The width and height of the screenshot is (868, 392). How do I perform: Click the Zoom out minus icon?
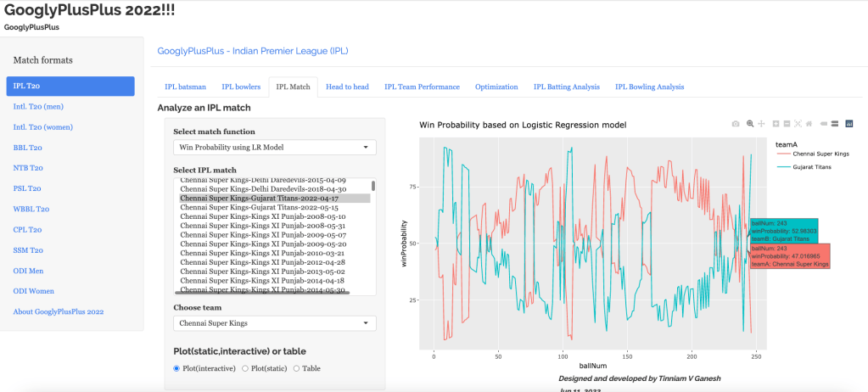click(x=787, y=124)
